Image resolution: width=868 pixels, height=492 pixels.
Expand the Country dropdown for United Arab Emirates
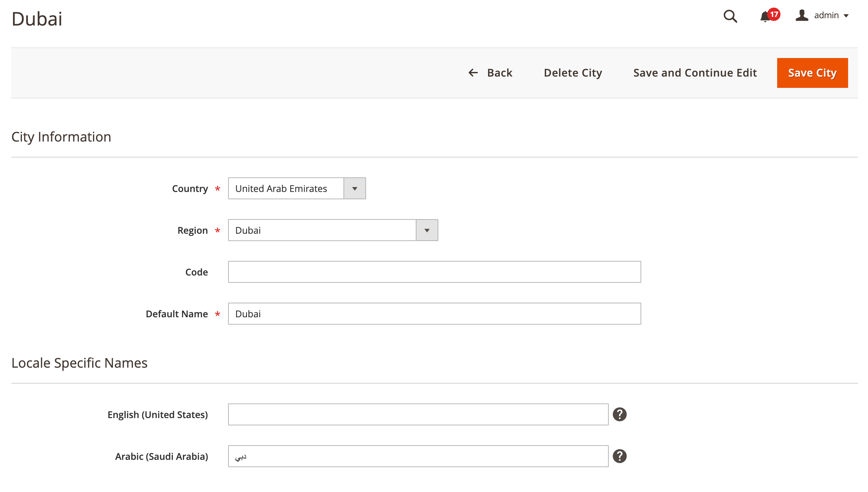pos(355,188)
